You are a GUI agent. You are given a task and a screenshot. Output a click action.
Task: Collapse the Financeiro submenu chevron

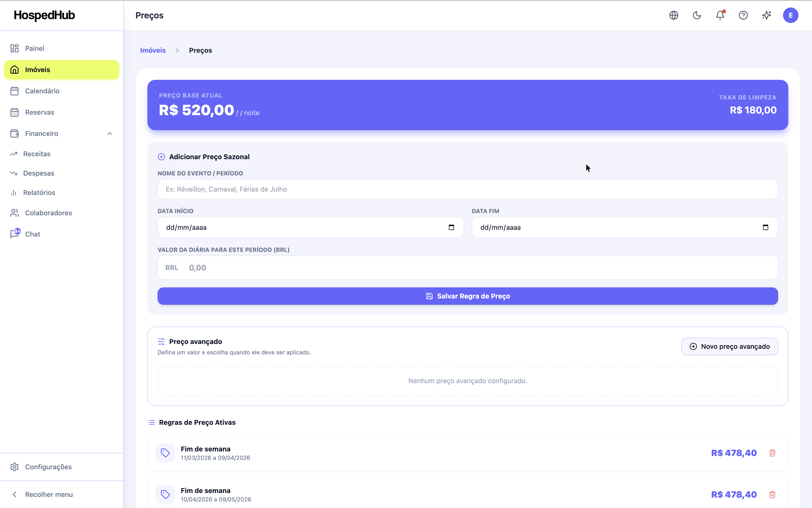point(109,134)
